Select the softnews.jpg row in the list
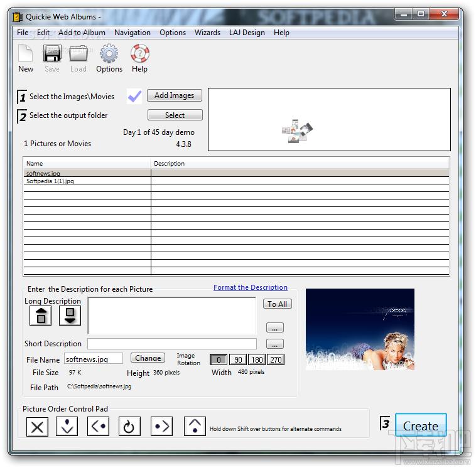Screen dimensions: 476x468 (x=236, y=173)
